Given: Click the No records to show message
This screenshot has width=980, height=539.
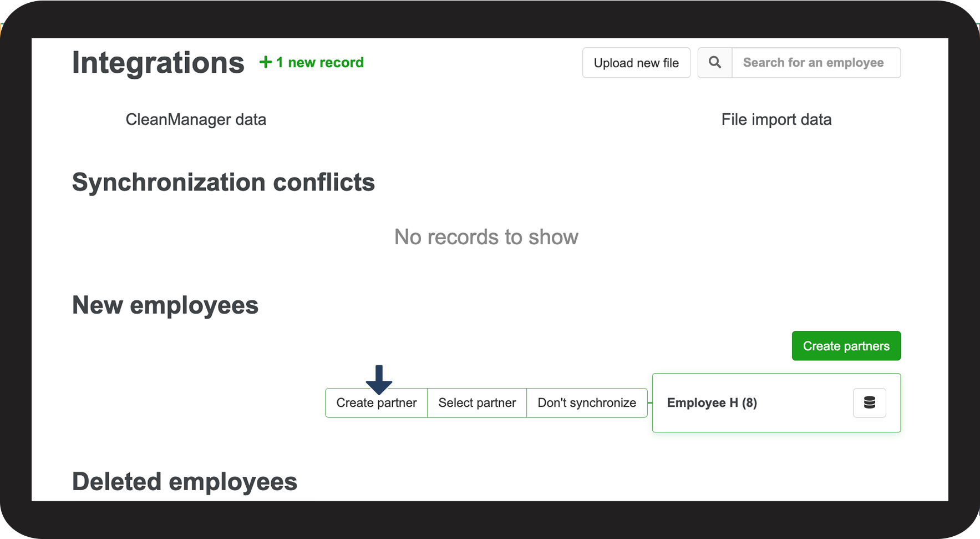Looking at the screenshot, I should point(486,237).
